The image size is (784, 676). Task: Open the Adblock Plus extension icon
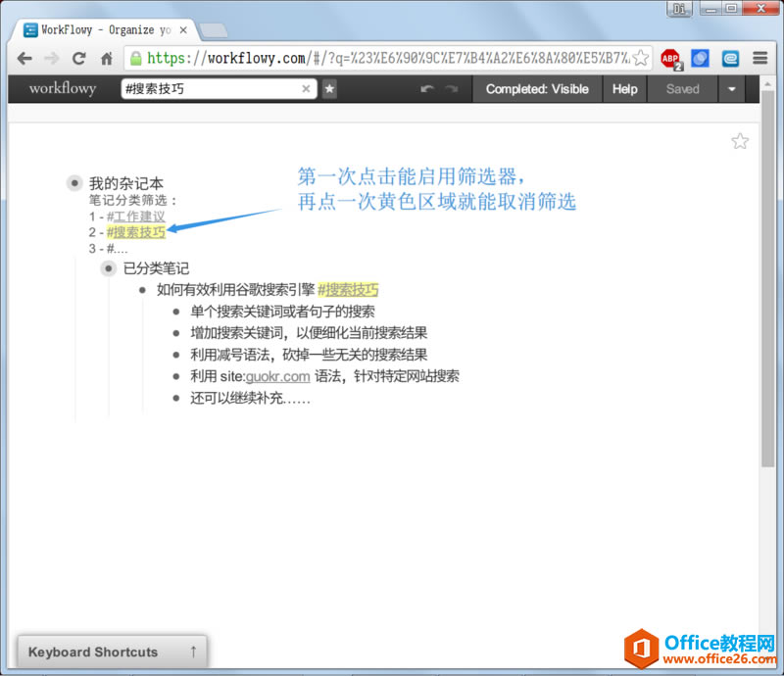click(x=671, y=59)
